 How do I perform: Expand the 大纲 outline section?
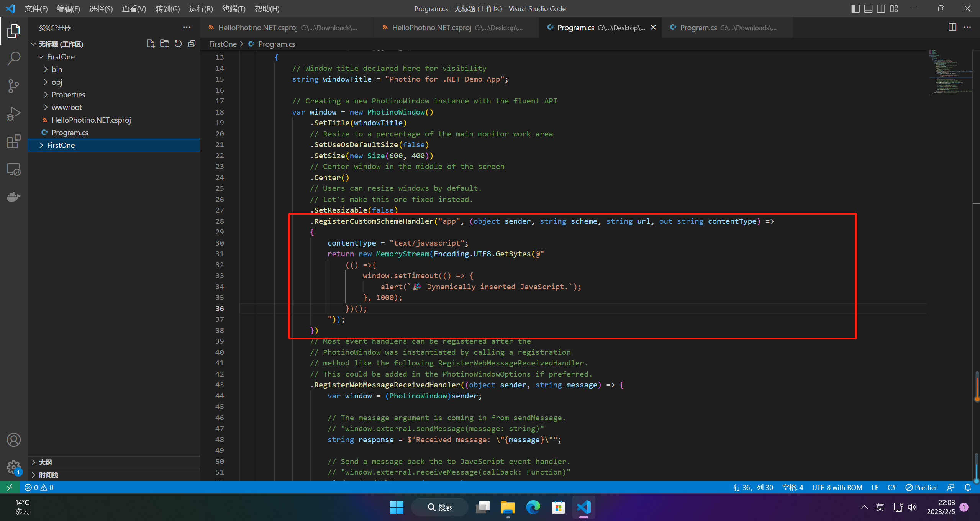tap(45, 462)
